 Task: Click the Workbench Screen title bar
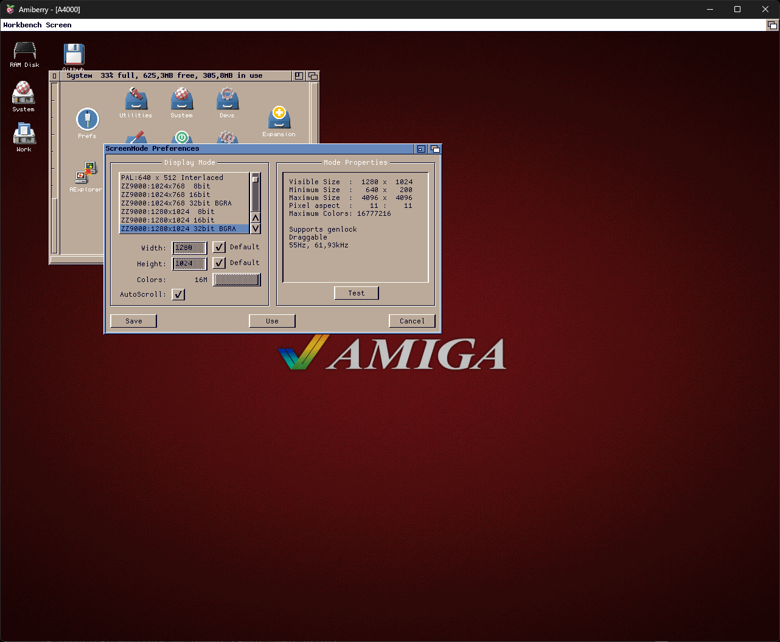click(x=383, y=25)
